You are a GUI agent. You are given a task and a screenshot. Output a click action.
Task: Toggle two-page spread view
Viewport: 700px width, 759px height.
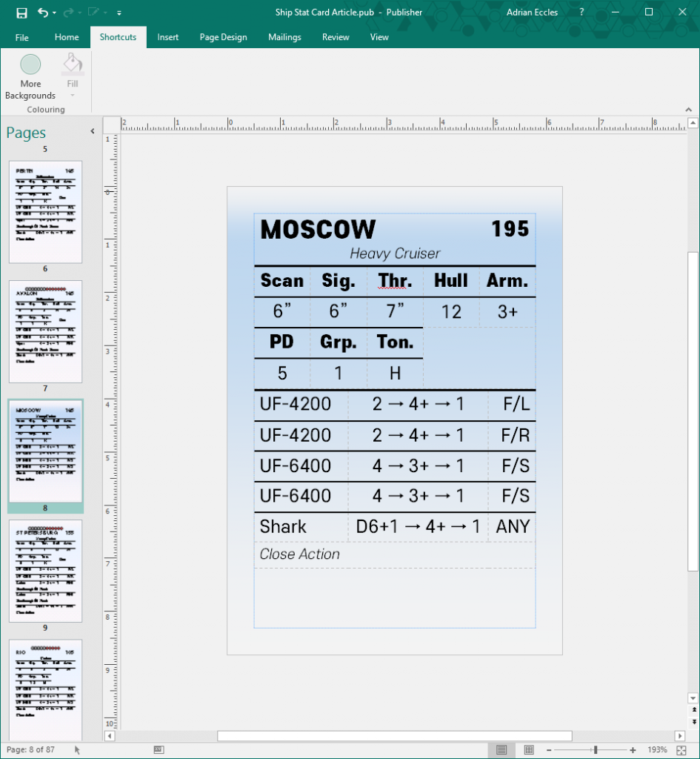tap(528, 749)
